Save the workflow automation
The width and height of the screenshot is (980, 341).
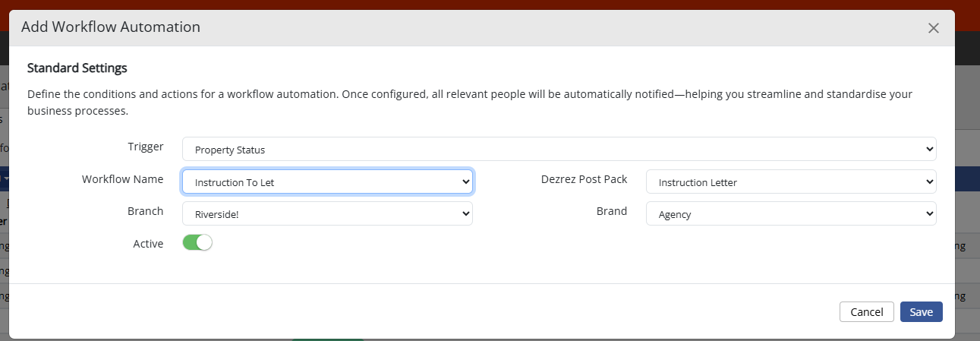(921, 312)
